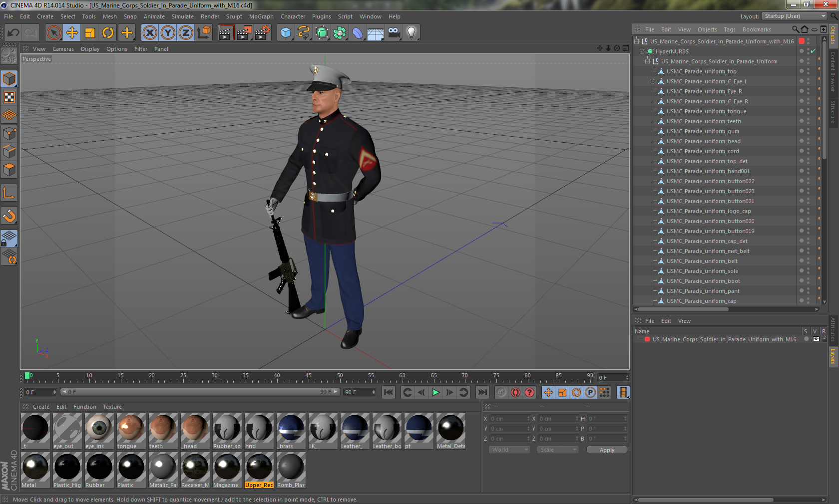
Task: Switch to Edges mode icon
Action: pyautogui.click(x=9, y=152)
